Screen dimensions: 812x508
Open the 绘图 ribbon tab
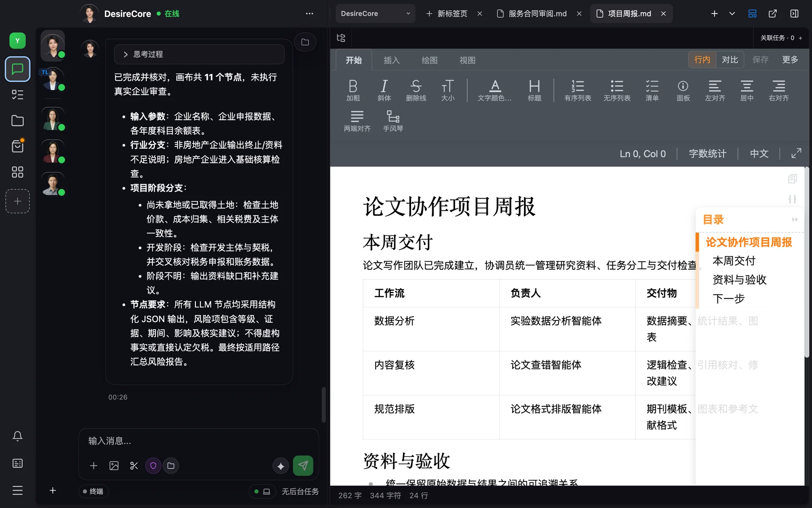(x=429, y=60)
